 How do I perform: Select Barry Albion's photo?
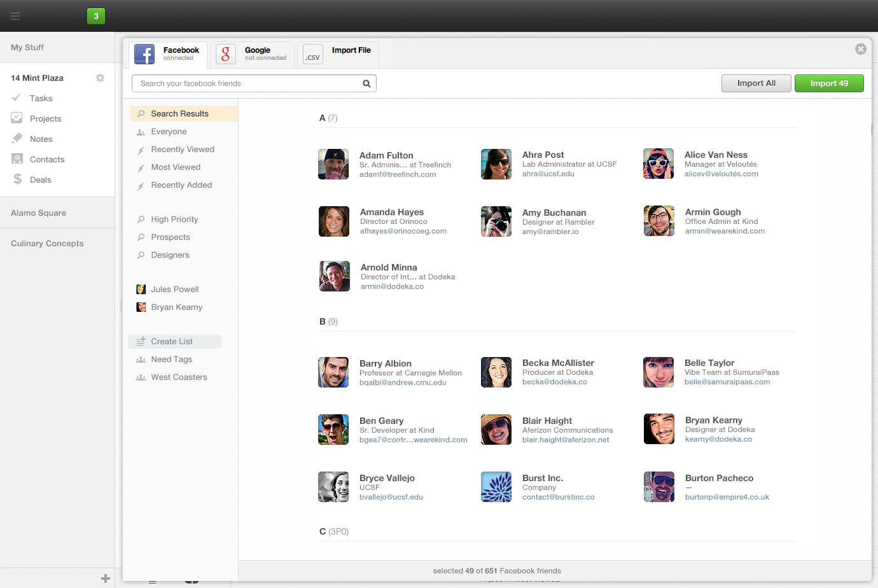tap(333, 372)
